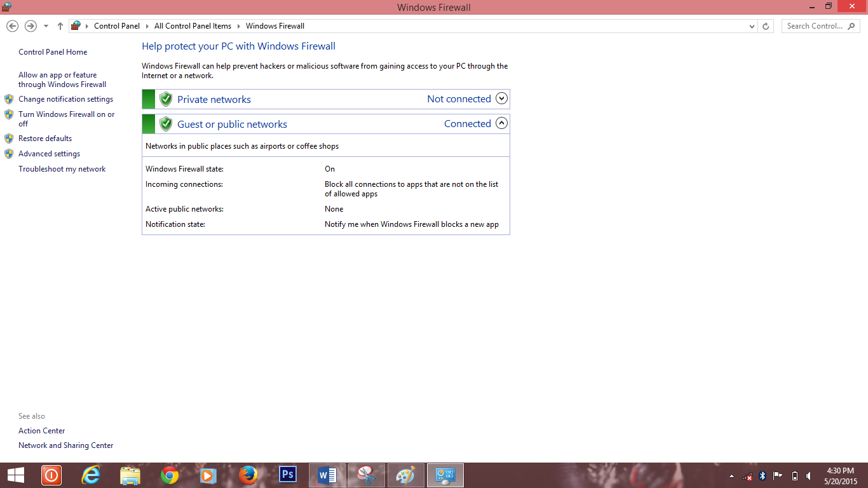Image resolution: width=868 pixels, height=488 pixels.
Task: Click Restore defaults link
Action: pos(45,139)
